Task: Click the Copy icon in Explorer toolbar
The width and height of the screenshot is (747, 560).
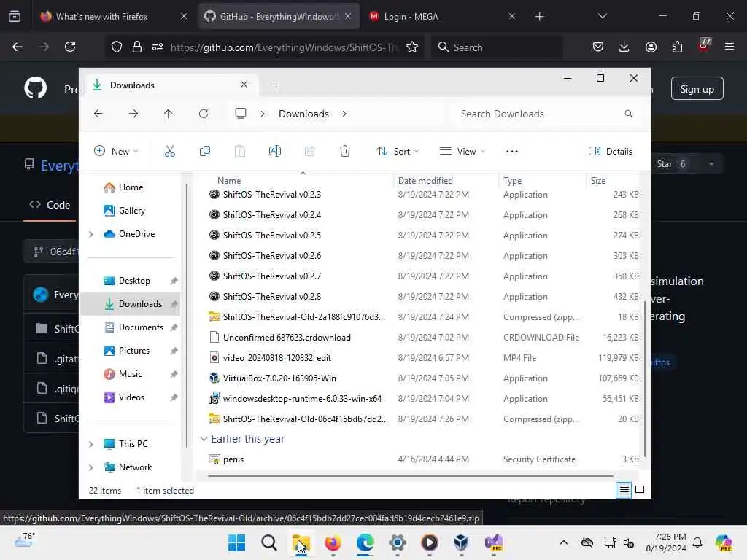Action: (205, 152)
